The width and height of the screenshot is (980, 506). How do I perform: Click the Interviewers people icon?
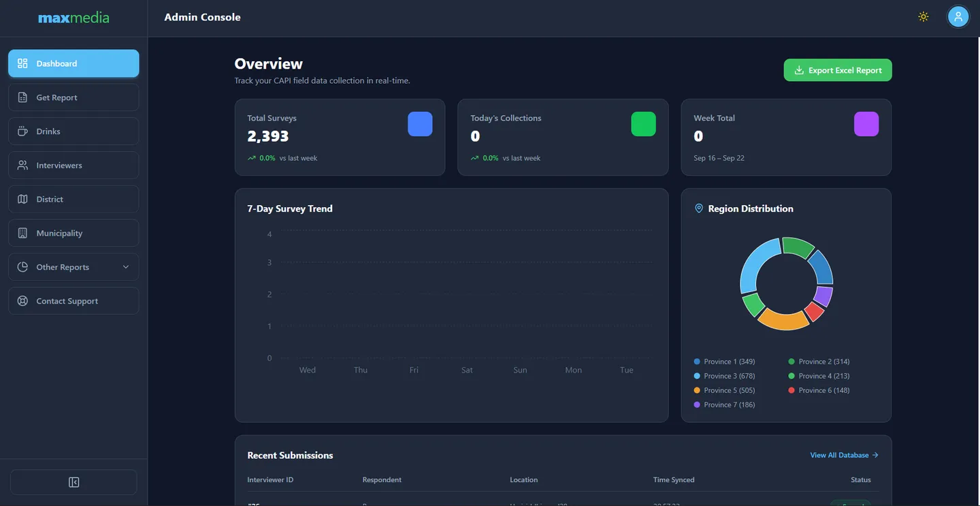22,165
